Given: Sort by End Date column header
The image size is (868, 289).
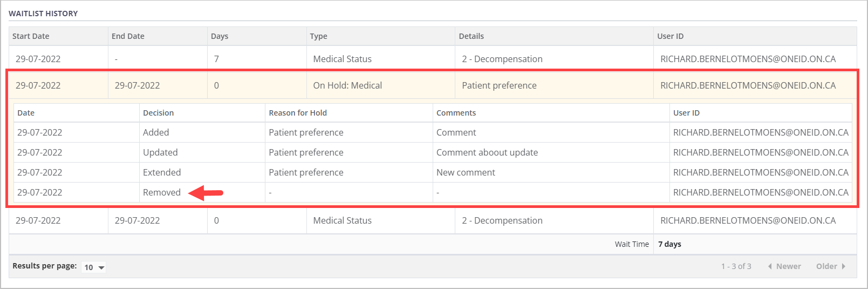Looking at the screenshot, I should (128, 36).
